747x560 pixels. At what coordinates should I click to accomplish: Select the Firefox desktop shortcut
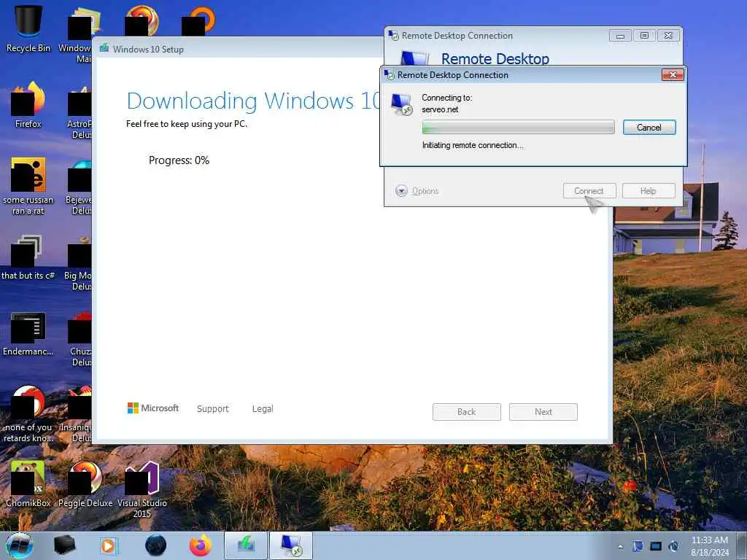(28, 105)
